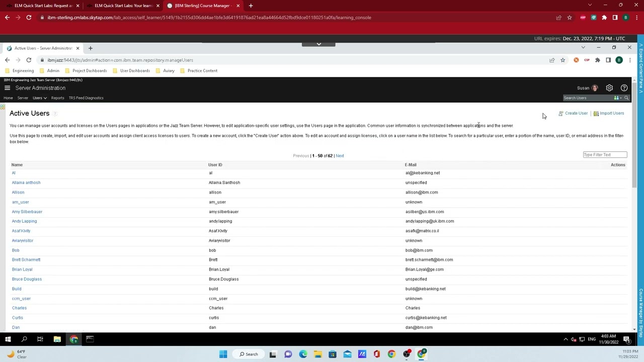This screenshot has height=362, width=644.
Task: Click the inner browser share icon
Action: (x=552, y=60)
